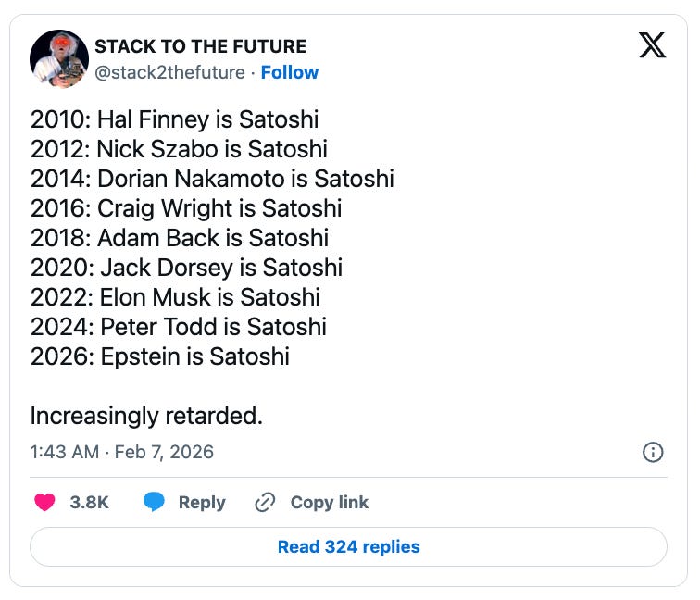Click the "2014: Dorian Nakamoto is Satoshi" line
Screen dimensions: 700x600
point(212,179)
